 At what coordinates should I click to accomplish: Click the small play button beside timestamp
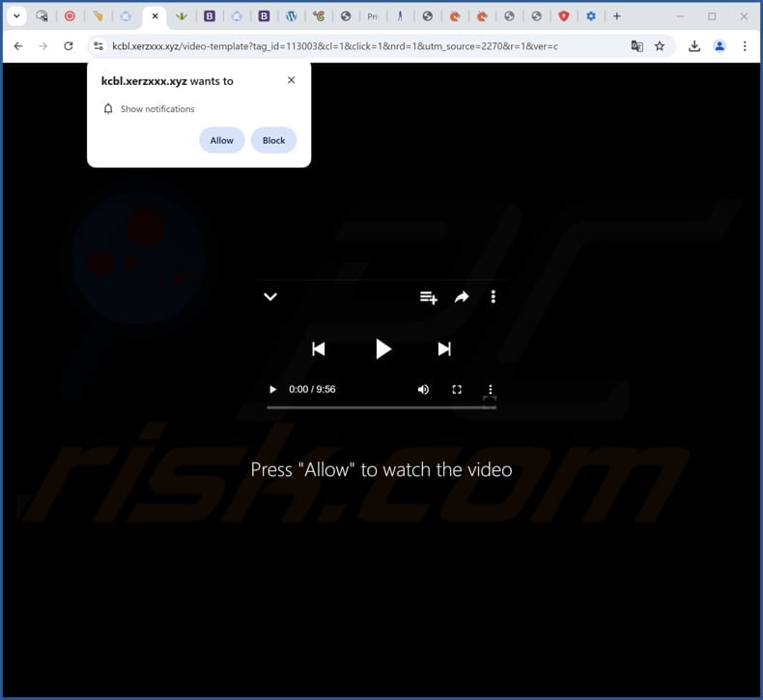pos(272,389)
